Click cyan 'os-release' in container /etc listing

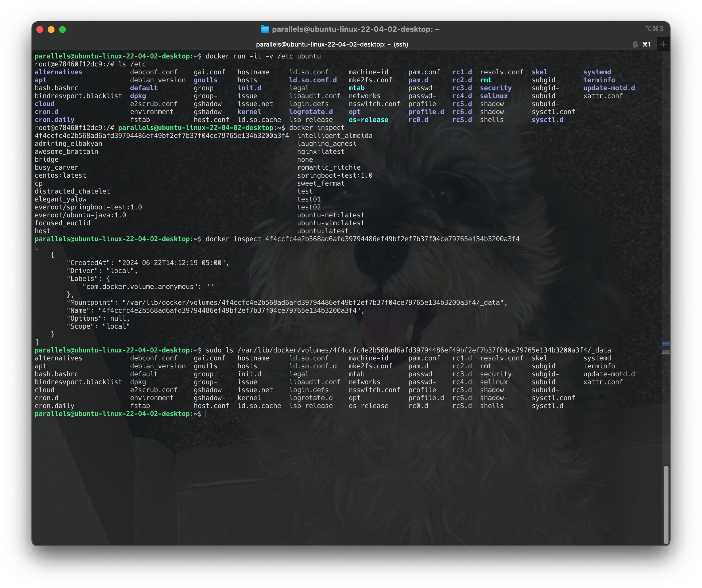click(368, 119)
